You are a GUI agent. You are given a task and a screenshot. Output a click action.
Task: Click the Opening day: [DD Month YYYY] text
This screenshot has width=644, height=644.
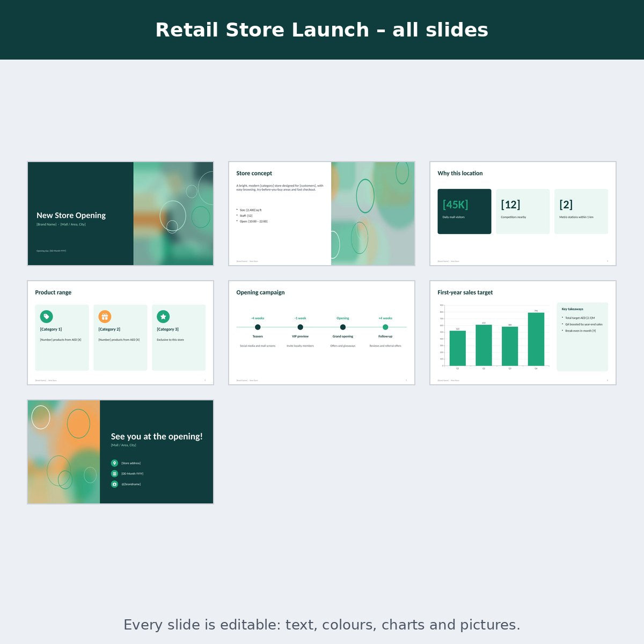tap(51, 251)
